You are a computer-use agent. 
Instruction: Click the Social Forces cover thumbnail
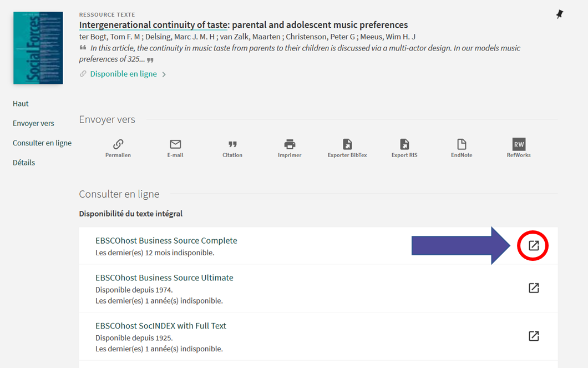38,48
